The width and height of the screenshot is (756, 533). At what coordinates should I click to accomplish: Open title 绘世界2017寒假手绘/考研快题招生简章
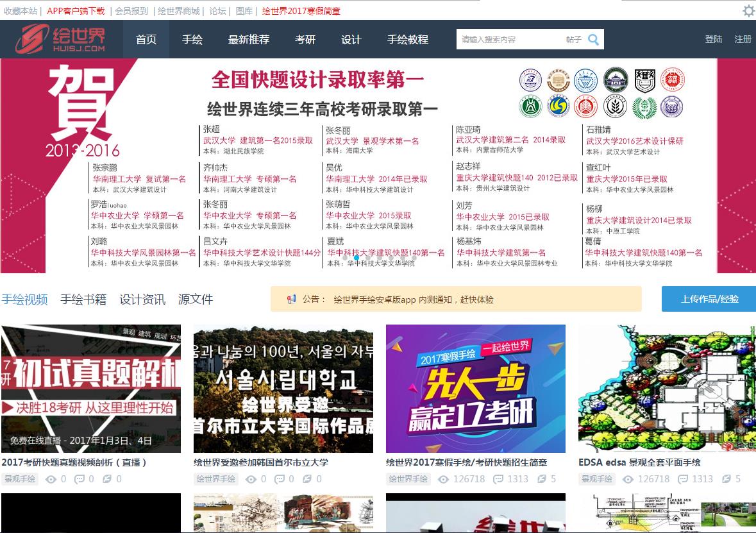467,462
